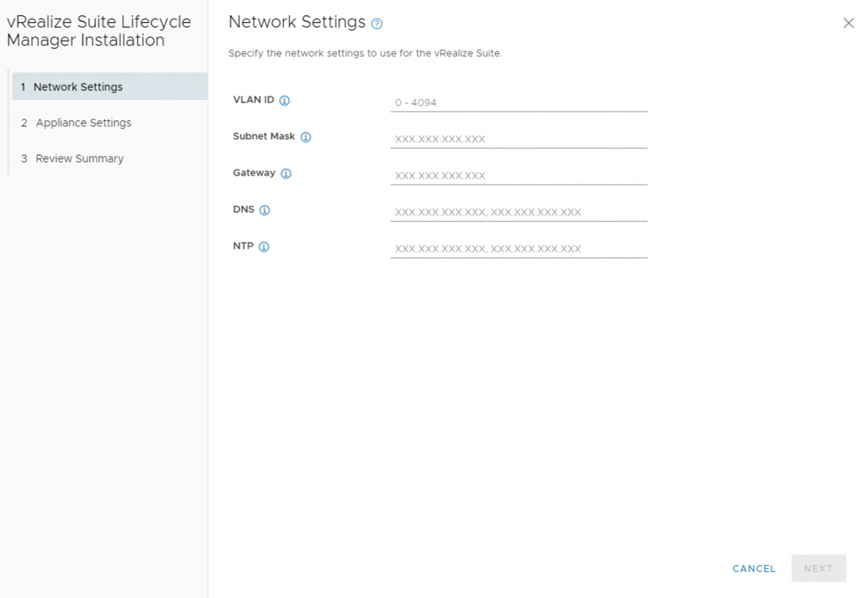Show the Gateway info icon tooltip
The image size is (868, 598).
tap(286, 174)
